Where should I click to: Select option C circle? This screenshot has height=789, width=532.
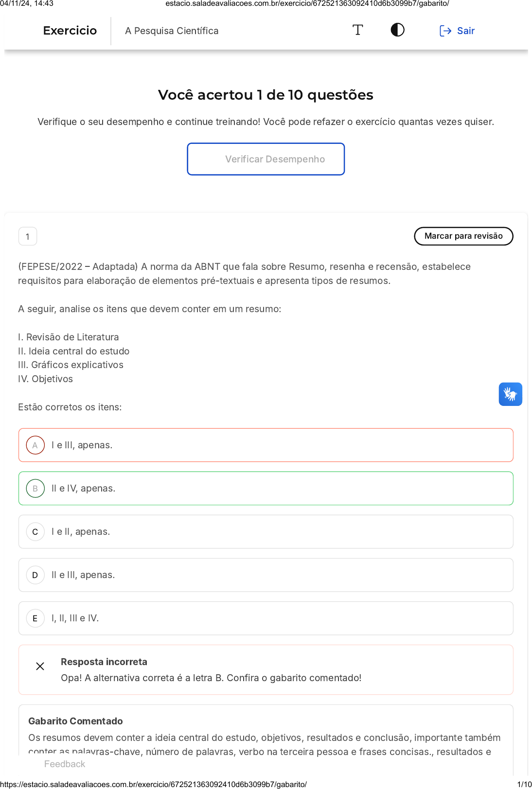(x=35, y=532)
